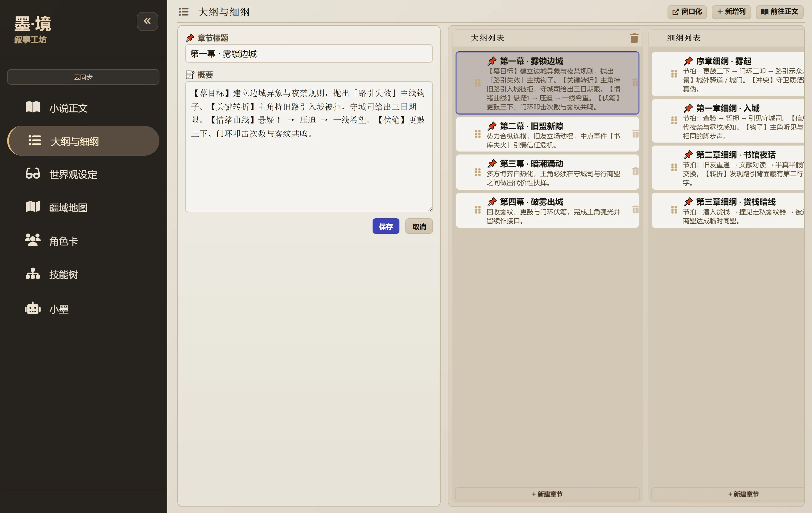The height and width of the screenshot is (513, 812).
Task: Click the 云同步 cloud sync button
Action: click(83, 77)
